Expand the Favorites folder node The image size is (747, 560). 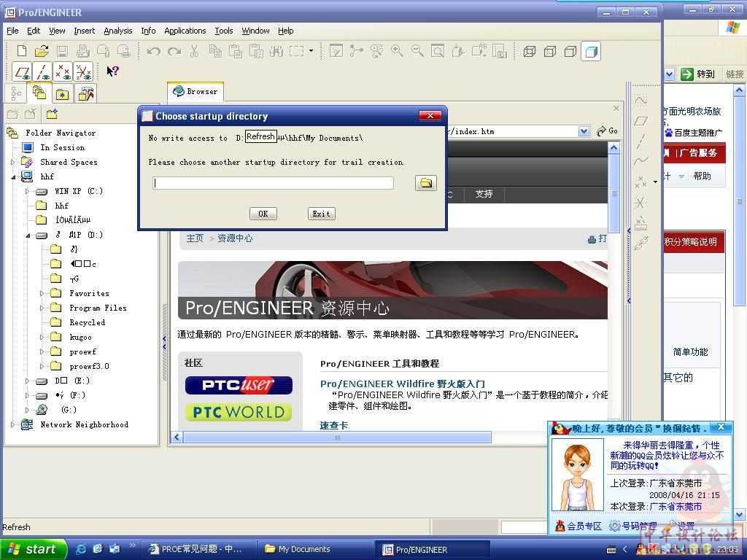(42, 293)
